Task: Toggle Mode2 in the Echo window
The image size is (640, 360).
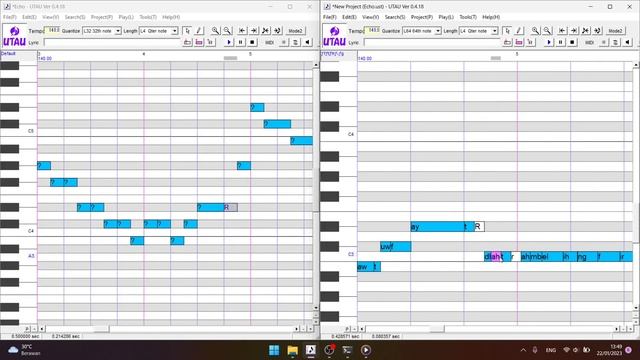Action: point(295,31)
